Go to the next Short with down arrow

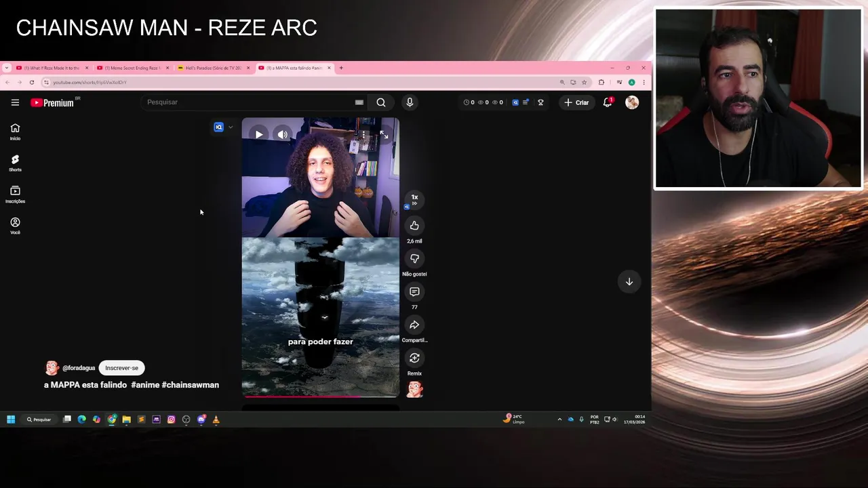[629, 281]
